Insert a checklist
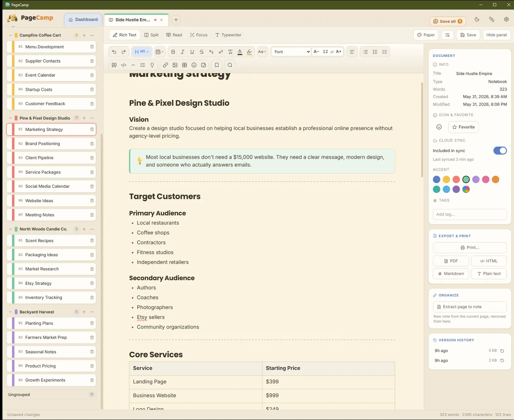Screen dimensions: 514x420 (384, 52)
